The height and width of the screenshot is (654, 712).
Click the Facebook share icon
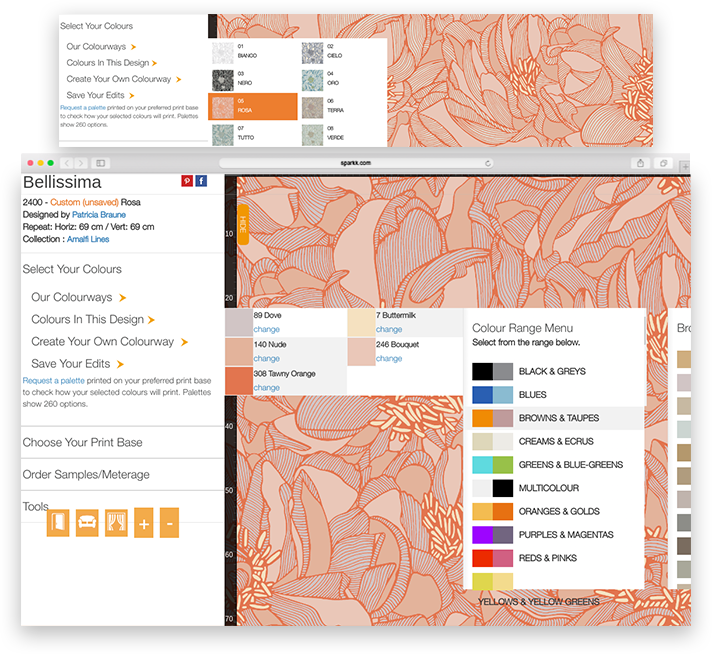coord(201,181)
